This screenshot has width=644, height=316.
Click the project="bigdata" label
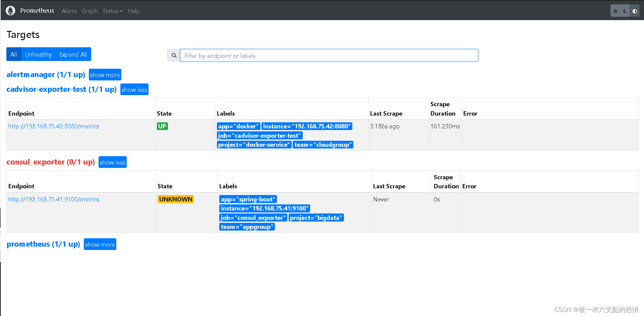click(316, 218)
